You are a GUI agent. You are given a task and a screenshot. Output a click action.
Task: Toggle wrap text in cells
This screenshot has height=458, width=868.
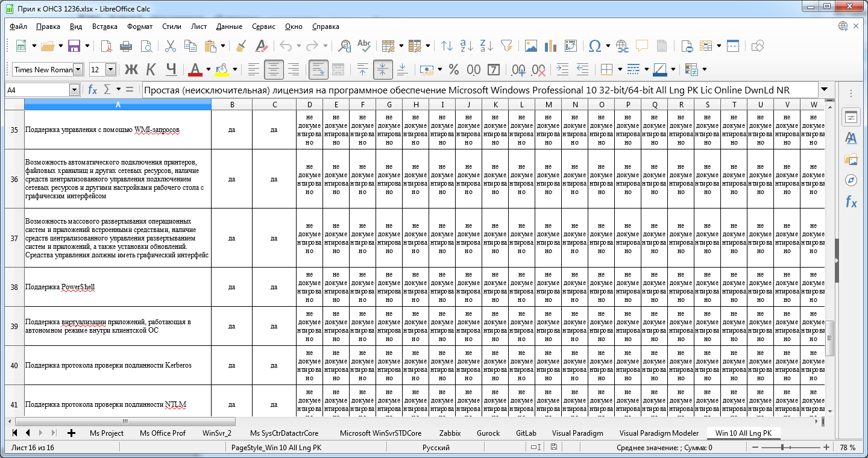click(318, 69)
